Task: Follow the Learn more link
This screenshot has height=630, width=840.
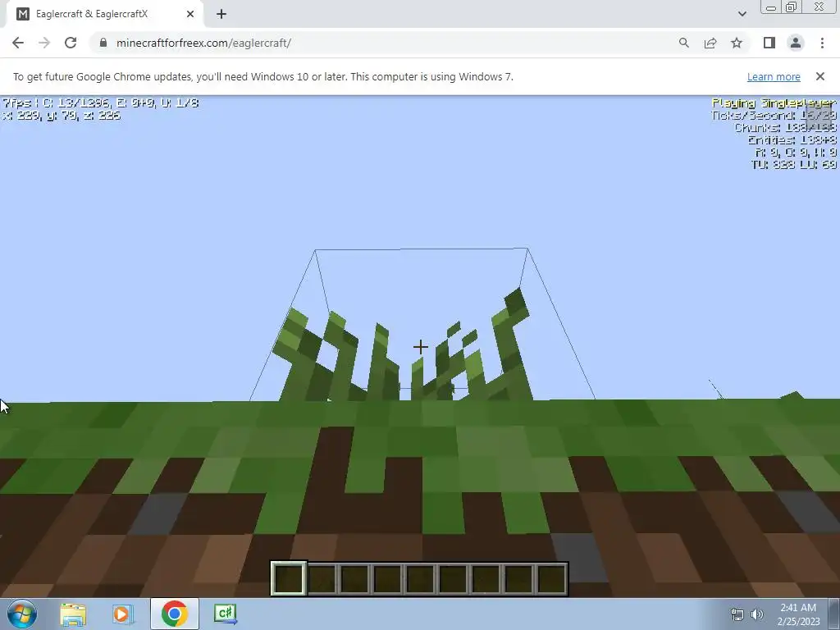Action: coord(774,76)
